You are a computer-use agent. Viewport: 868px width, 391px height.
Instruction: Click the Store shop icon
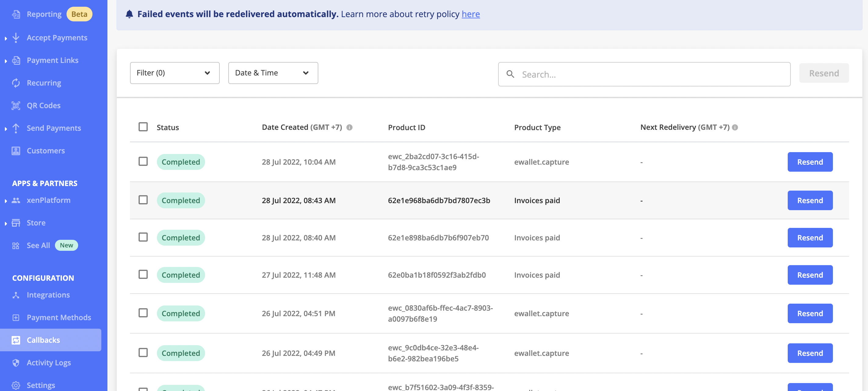16,223
